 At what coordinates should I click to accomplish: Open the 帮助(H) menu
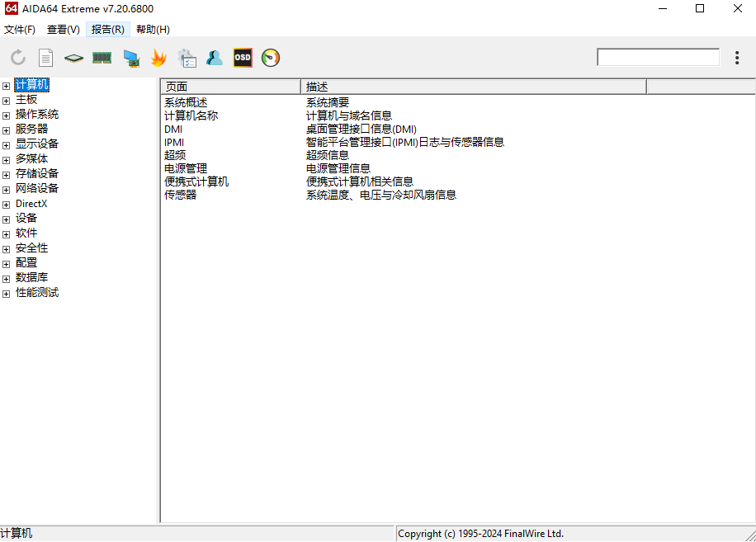click(x=153, y=30)
